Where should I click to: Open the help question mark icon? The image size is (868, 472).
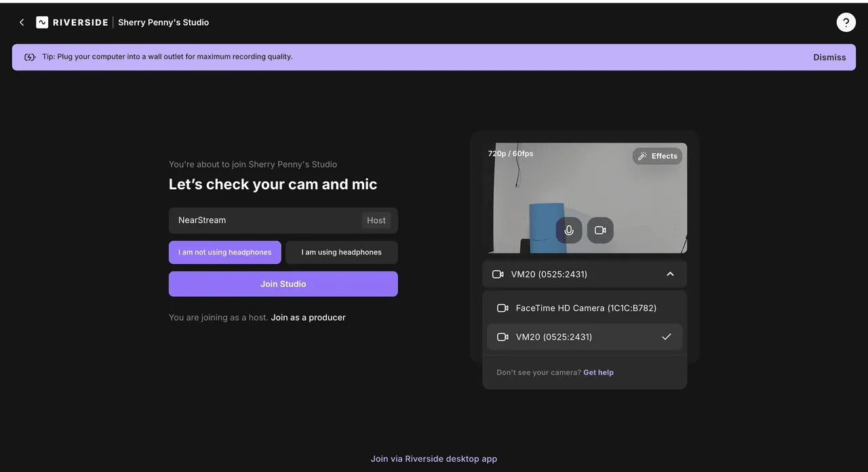click(x=846, y=22)
